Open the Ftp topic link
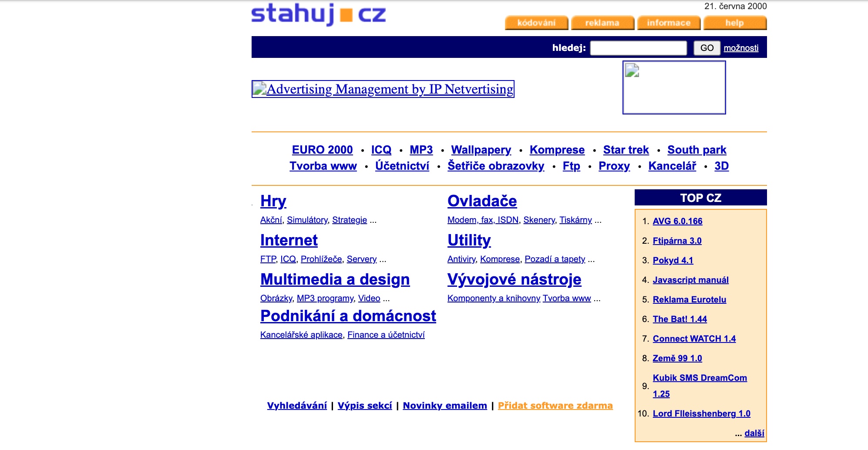The height and width of the screenshot is (450, 868). 572,166
